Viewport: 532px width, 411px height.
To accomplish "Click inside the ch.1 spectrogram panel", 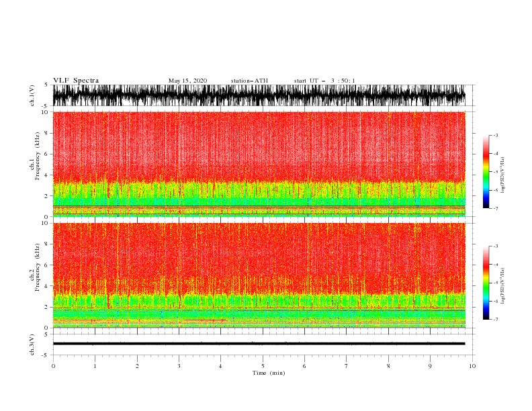I will pyautogui.click(x=259, y=164).
